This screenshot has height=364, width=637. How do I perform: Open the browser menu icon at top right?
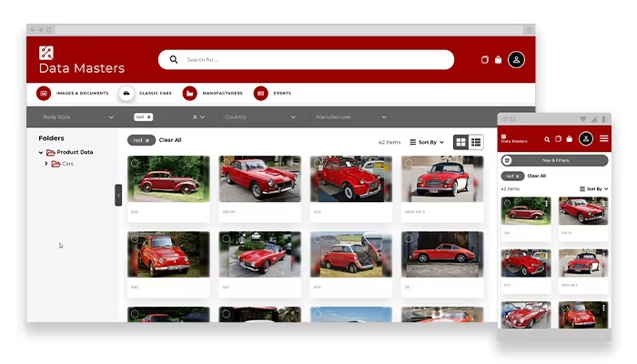point(529,30)
